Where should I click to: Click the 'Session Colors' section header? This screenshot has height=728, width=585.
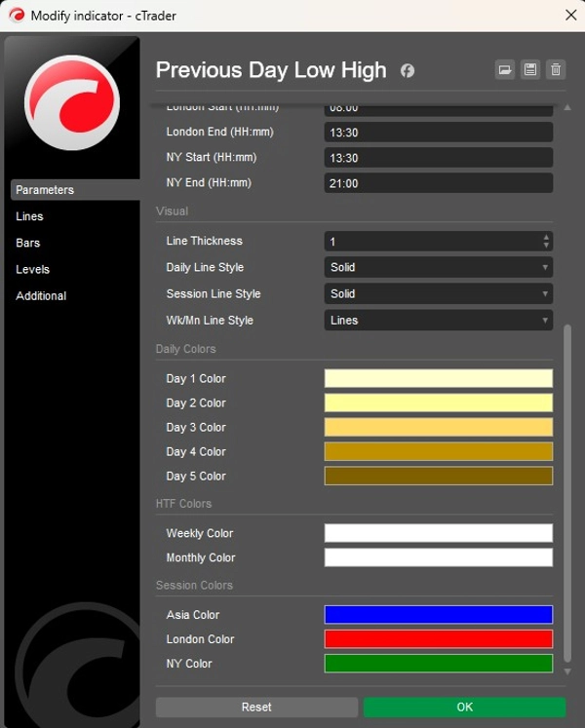click(194, 585)
